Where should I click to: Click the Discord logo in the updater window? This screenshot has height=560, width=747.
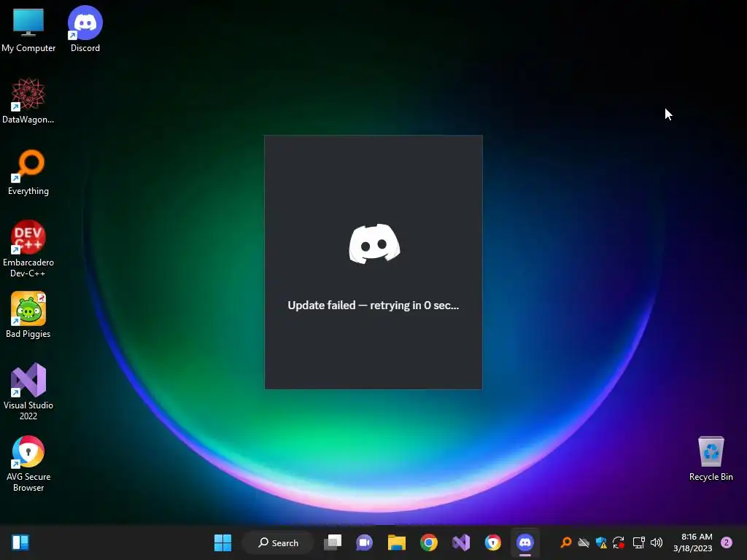pyautogui.click(x=374, y=244)
